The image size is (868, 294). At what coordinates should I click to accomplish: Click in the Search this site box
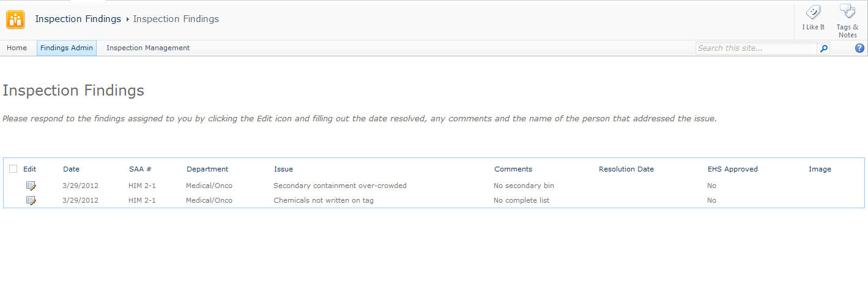755,48
